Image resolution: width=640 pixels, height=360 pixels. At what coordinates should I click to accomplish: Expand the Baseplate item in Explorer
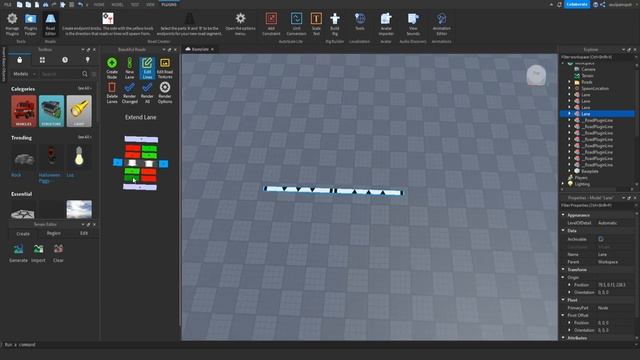570,171
